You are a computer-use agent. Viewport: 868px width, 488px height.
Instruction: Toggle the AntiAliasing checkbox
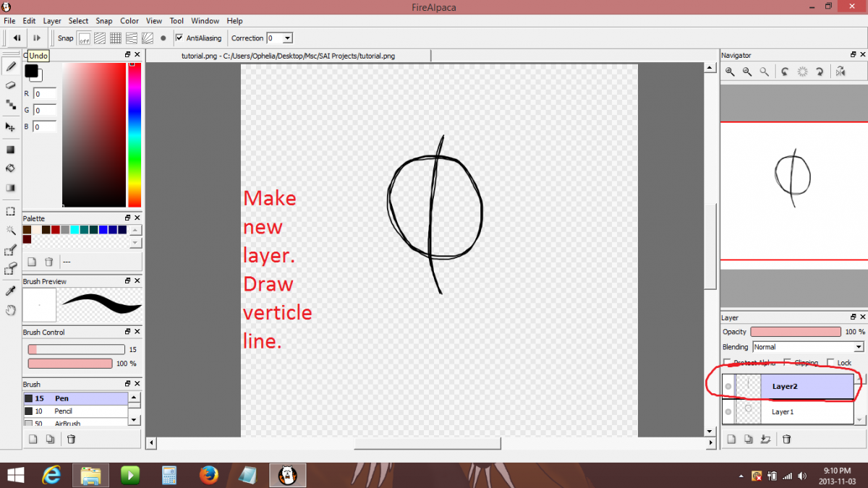click(x=179, y=38)
